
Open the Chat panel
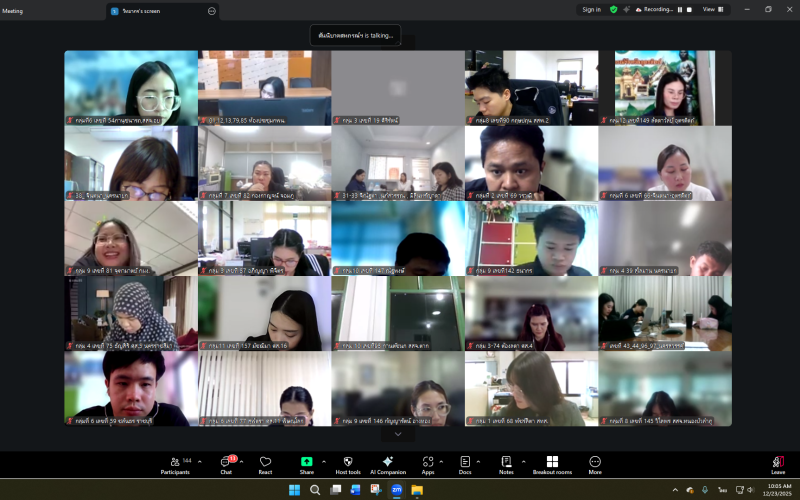(226, 465)
